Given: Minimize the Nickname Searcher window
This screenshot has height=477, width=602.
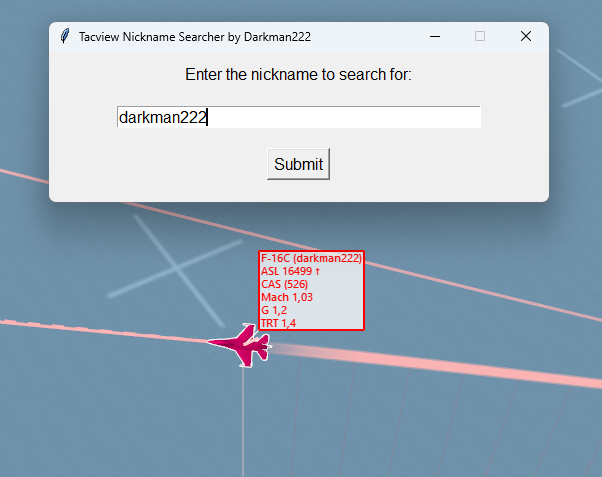Looking at the screenshot, I should click(435, 36).
